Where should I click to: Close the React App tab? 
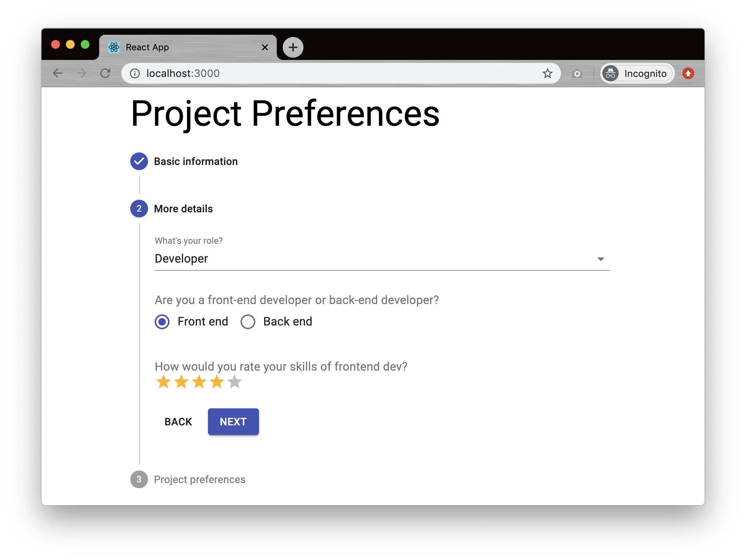(x=265, y=47)
